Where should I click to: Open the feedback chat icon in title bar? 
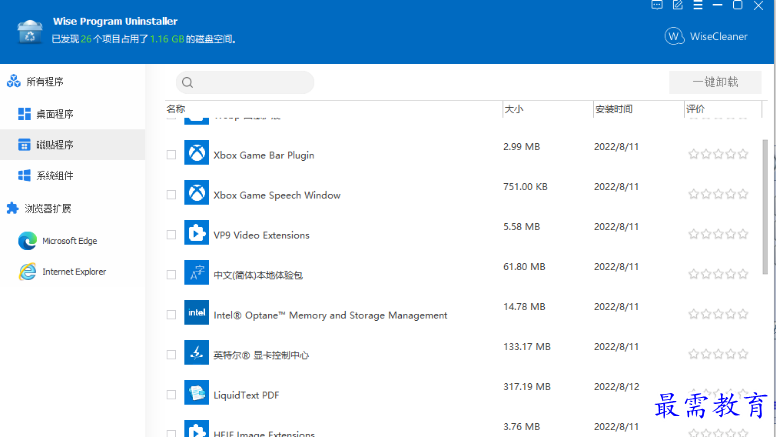click(x=657, y=5)
